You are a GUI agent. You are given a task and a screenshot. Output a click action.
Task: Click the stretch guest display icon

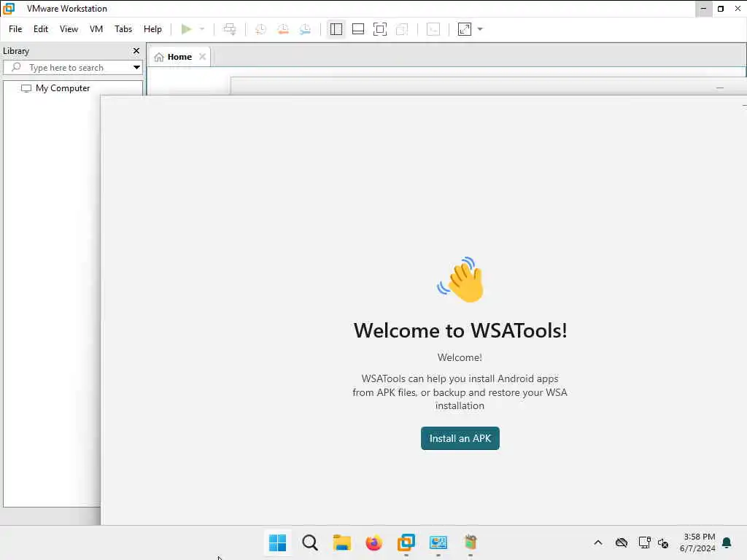(x=465, y=29)
